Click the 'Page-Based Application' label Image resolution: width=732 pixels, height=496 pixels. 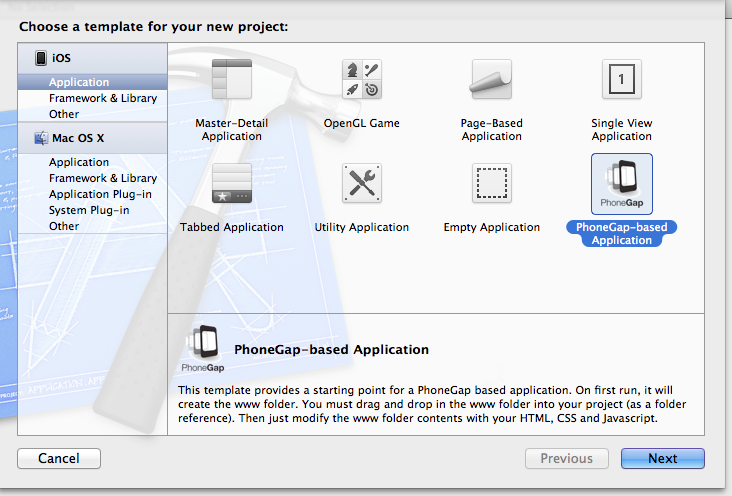(x=492, y=130)
